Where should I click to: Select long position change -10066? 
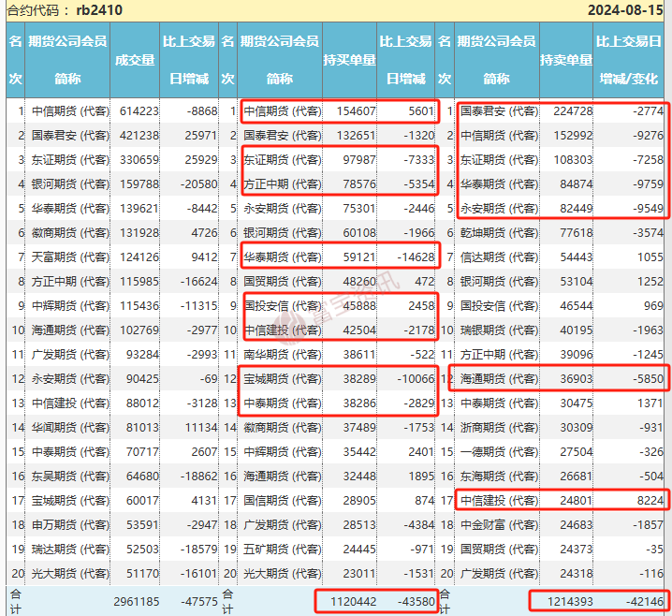coord(416,379)
